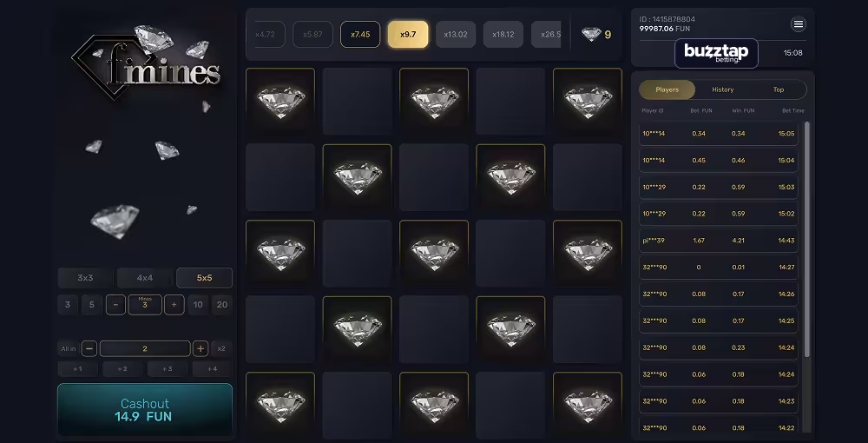Open the Players tab
The width and height of the screenshot is (868, 443).
tap(667, 89)
